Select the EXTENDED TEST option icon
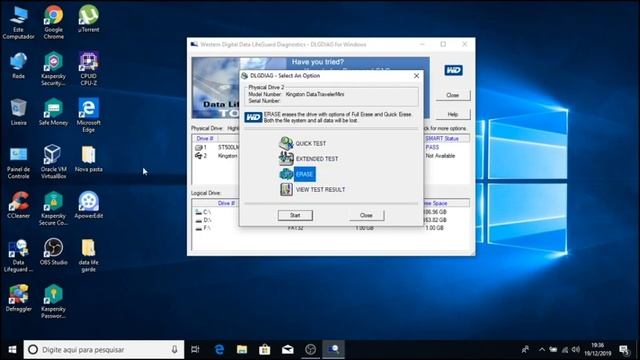This screenshot has width=640, height=360. 286,159
